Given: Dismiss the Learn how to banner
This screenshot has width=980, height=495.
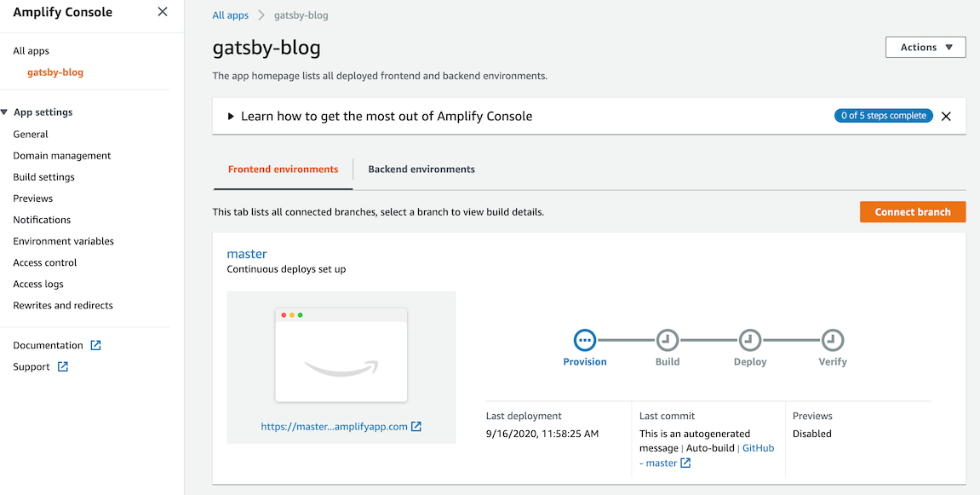Looking at the screenshot, I should (946, 116).
